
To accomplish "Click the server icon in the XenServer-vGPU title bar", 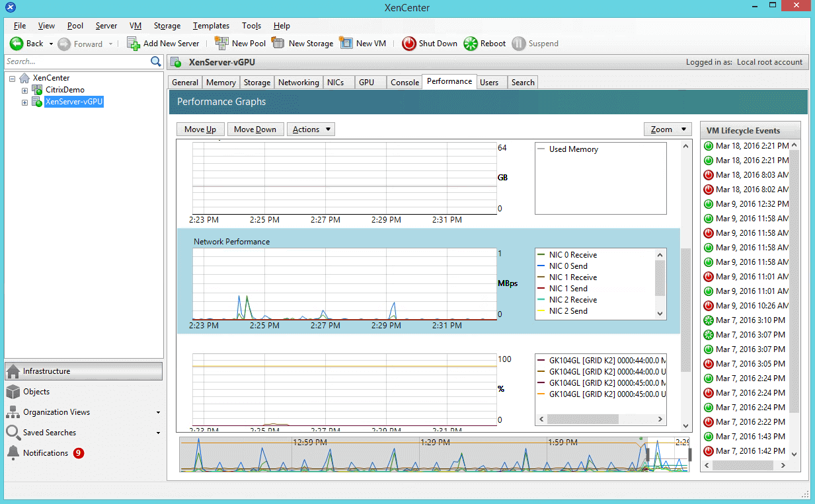I will pyautogui.click(x=176, y=62).
